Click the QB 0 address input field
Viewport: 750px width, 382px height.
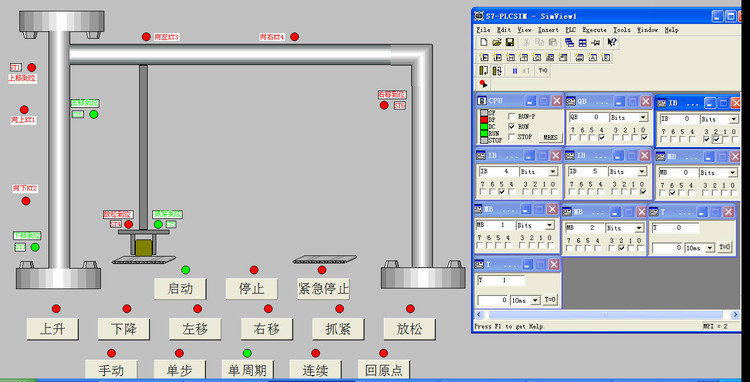[x=588, y=117]
